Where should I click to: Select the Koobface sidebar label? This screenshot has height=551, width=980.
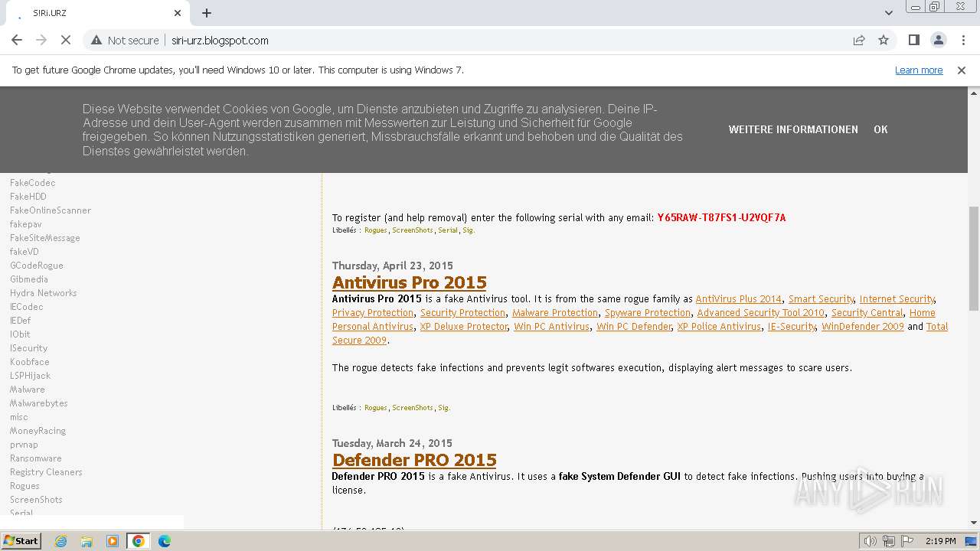click(x=29, y=362)
